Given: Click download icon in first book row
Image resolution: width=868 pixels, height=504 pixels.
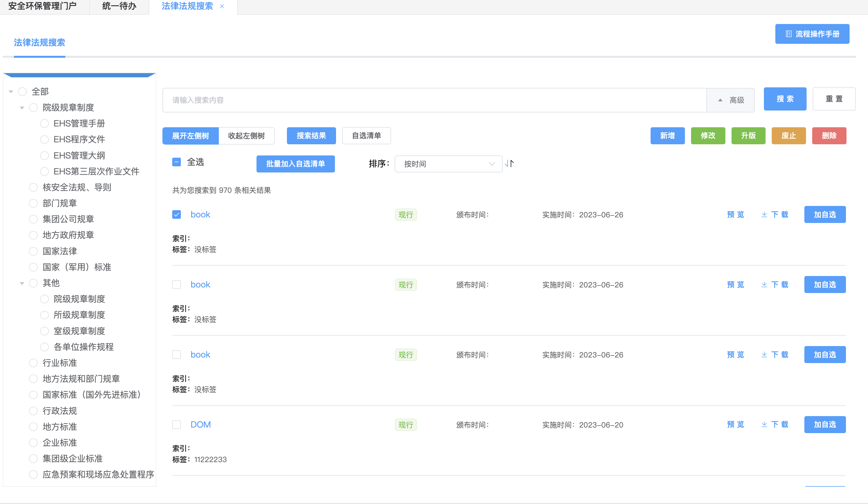Looking at the screenshot, I should [764, 215].
